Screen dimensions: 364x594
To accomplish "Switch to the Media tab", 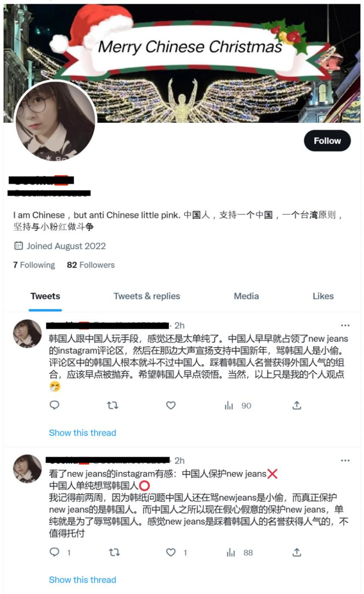I will coord(246,296).
